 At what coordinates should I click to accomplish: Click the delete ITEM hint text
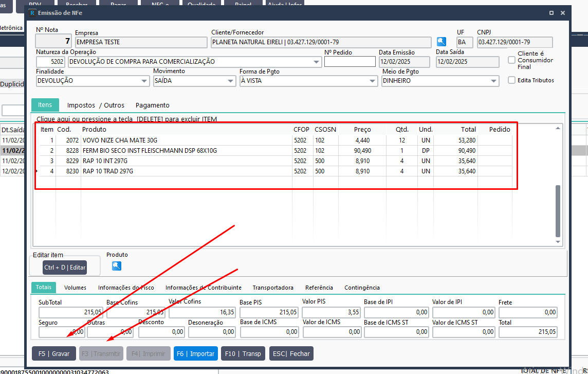pos(127,119)
